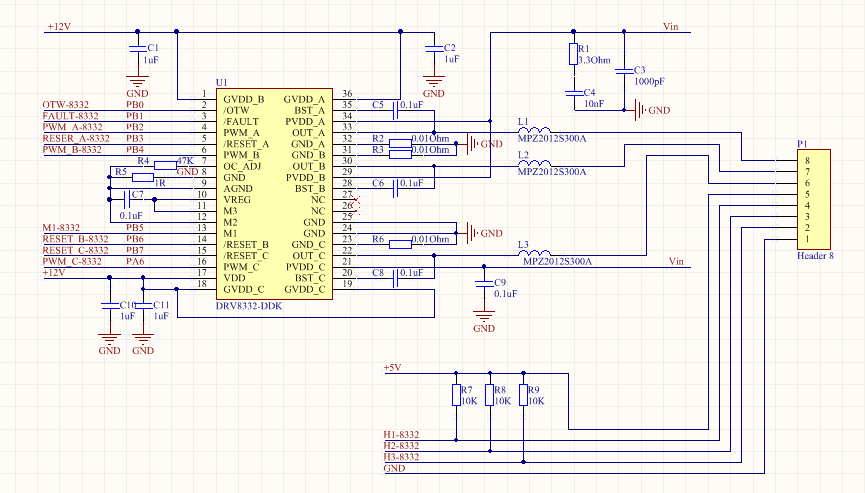Click the P1 designator label

(x=802, y=143)
